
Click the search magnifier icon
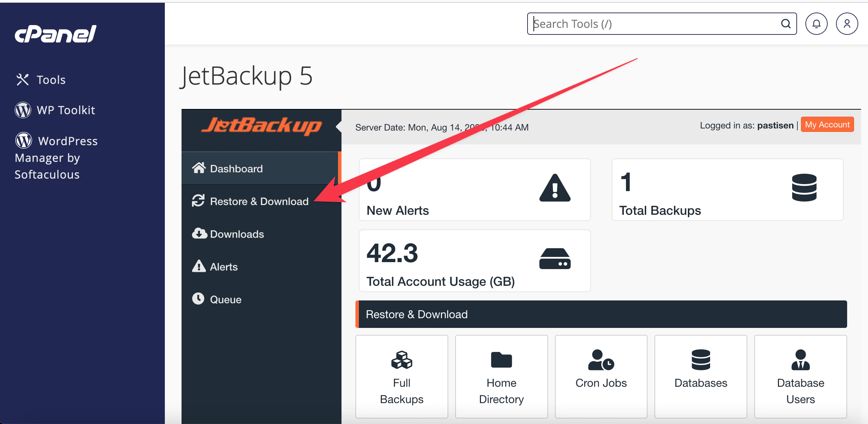pos(786,23)
